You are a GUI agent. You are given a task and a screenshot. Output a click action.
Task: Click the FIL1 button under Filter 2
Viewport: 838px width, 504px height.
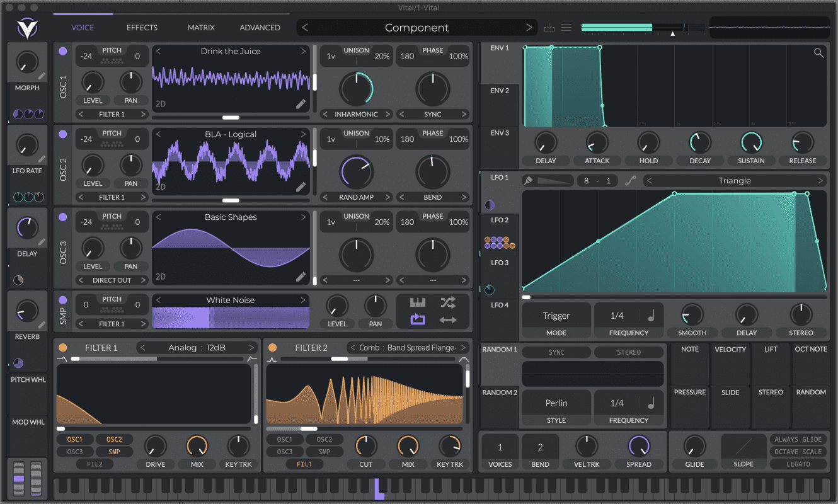[x=305, y=464]
